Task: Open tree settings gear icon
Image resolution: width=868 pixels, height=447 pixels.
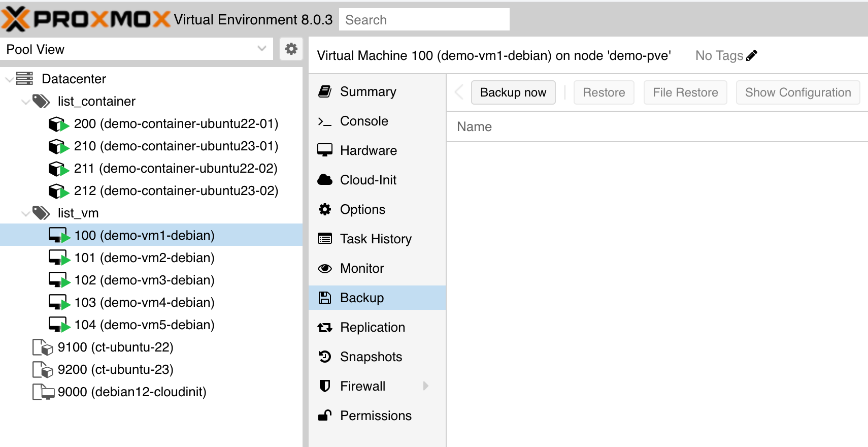Action: pos(291,49)
